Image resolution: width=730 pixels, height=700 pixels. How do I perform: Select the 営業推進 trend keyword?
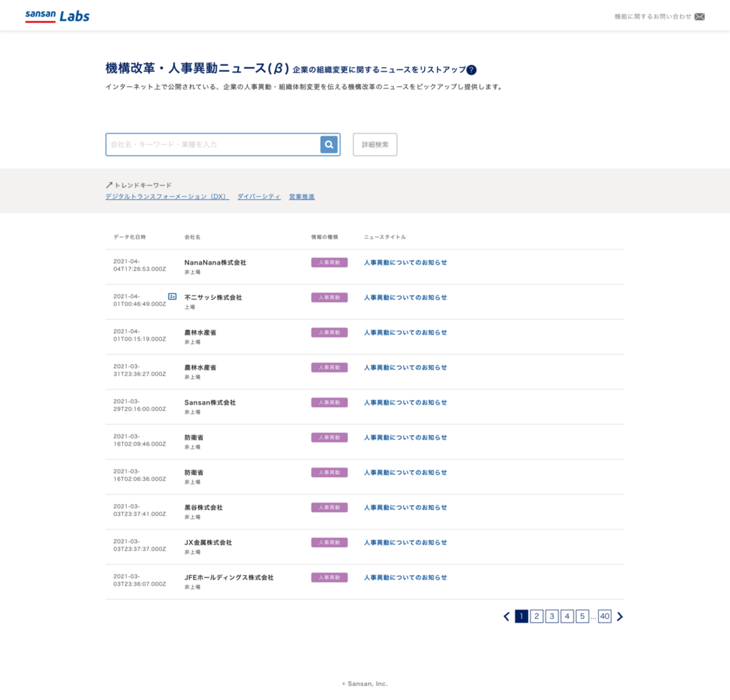(302, 197)
